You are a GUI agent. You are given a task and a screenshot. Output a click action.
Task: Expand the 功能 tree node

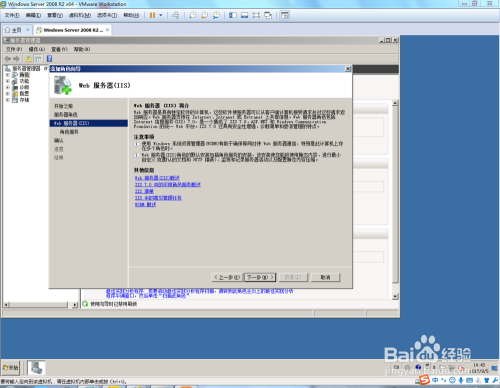pyautogui.click(x=7, y=81)
